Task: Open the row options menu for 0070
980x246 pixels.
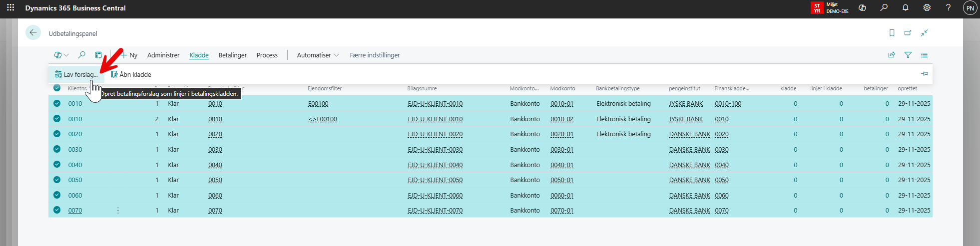Action: coord(118,211)
